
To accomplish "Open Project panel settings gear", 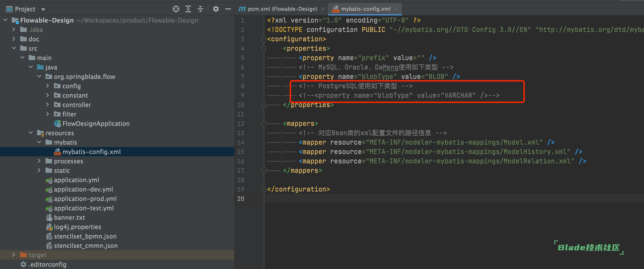I will point(216,9).
